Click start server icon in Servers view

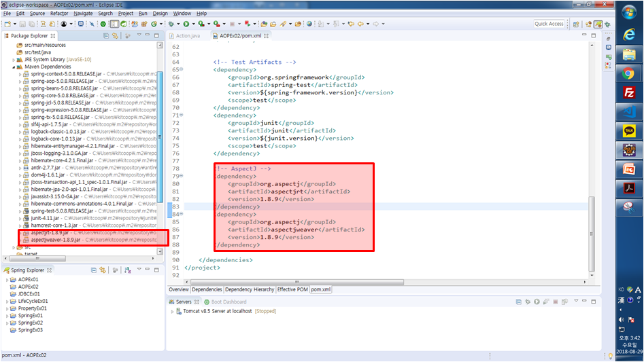click(x=537, y=302)
